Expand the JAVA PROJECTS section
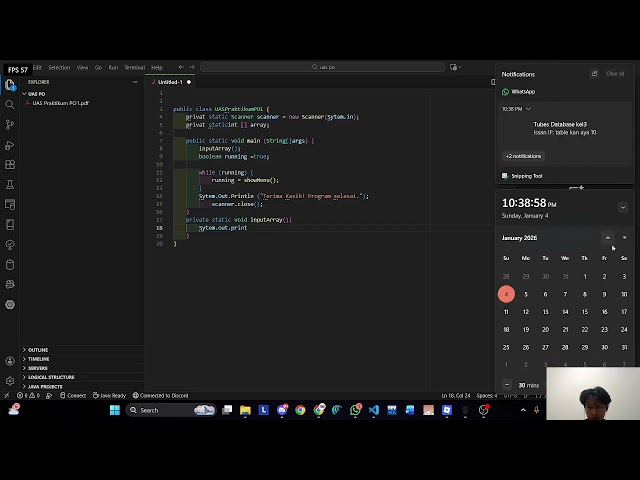640x480 pixels. tap(44, 386)
